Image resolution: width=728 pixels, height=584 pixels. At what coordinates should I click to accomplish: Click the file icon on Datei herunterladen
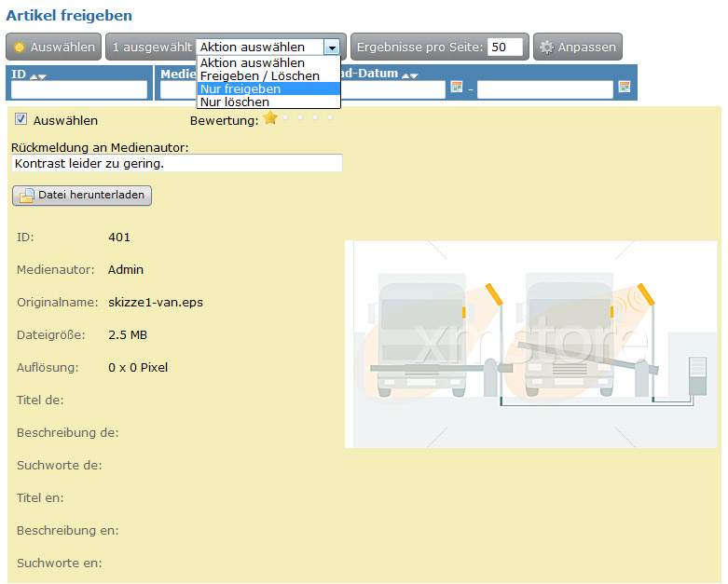(26, 196)
